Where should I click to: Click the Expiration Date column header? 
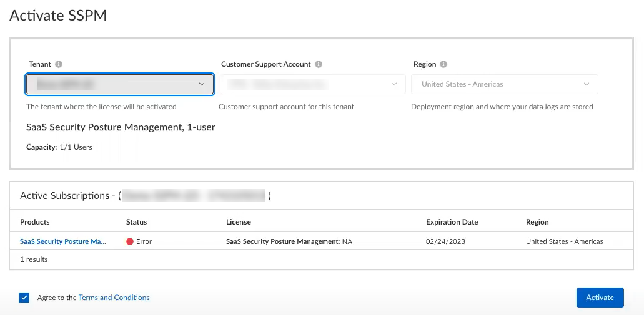tap(452, 222)
